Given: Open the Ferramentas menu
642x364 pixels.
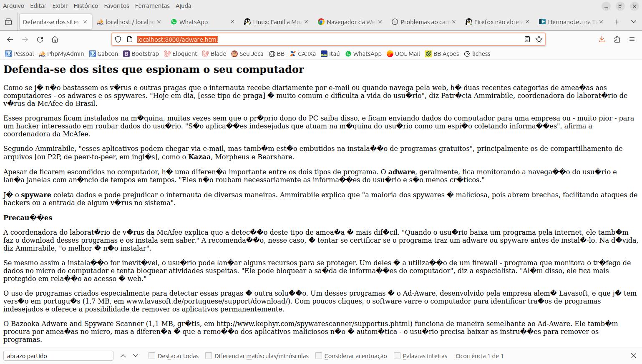Looking at the screenshot, I should click(x=152, y=6).
